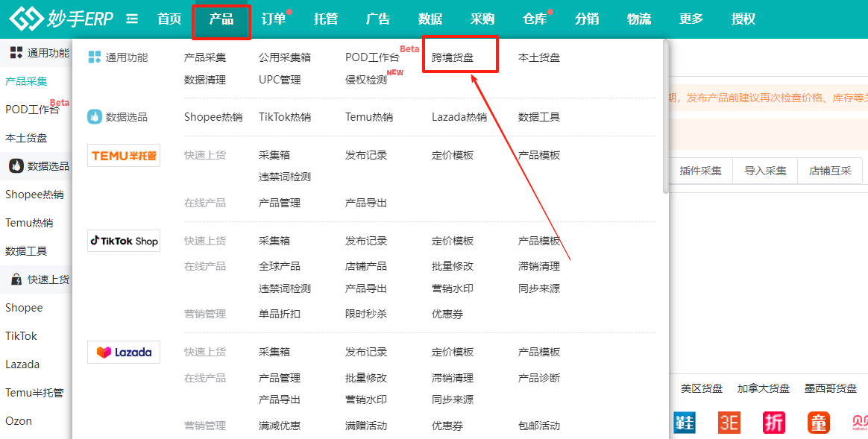This screenshot has height=439, width=868.
Task: Select 跨境货盘 in the product menu
Action: (x=453, y=57)
